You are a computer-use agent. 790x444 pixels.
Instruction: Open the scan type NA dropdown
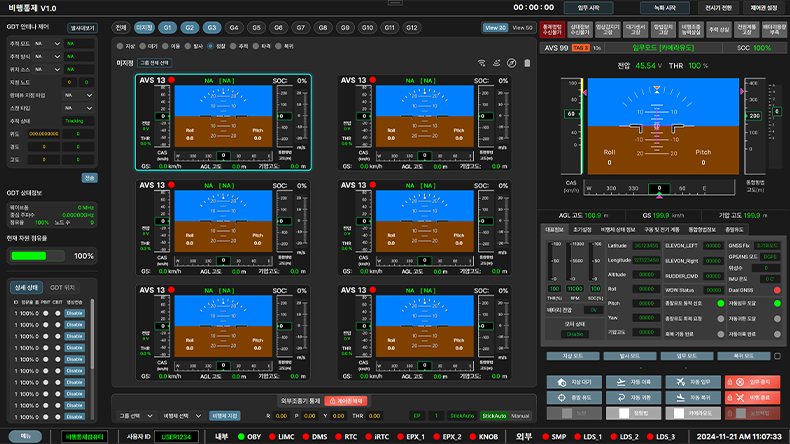pos(79,108)
